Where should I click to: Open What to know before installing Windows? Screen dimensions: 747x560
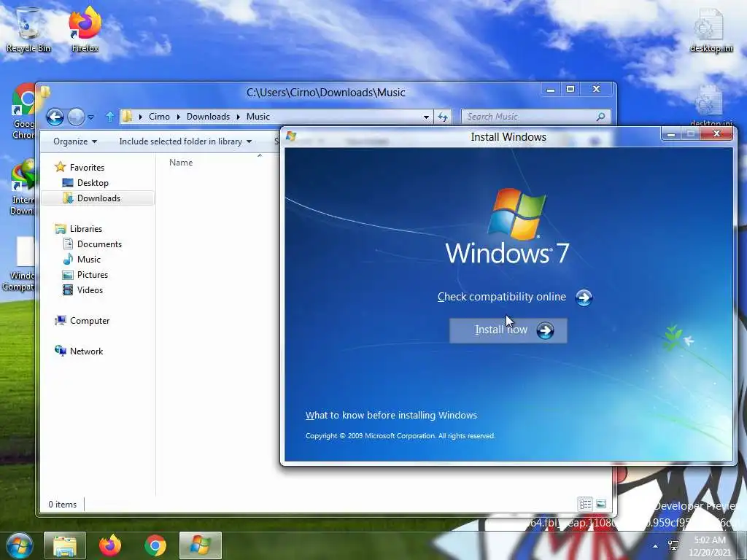point(391,415)
